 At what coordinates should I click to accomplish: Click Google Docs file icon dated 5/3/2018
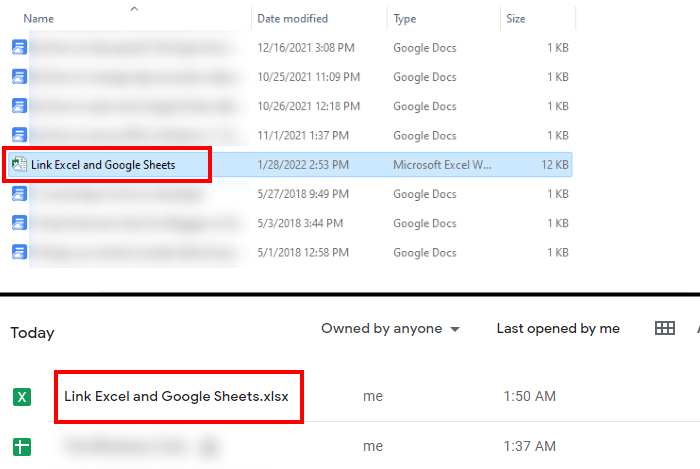pos(19,223)
